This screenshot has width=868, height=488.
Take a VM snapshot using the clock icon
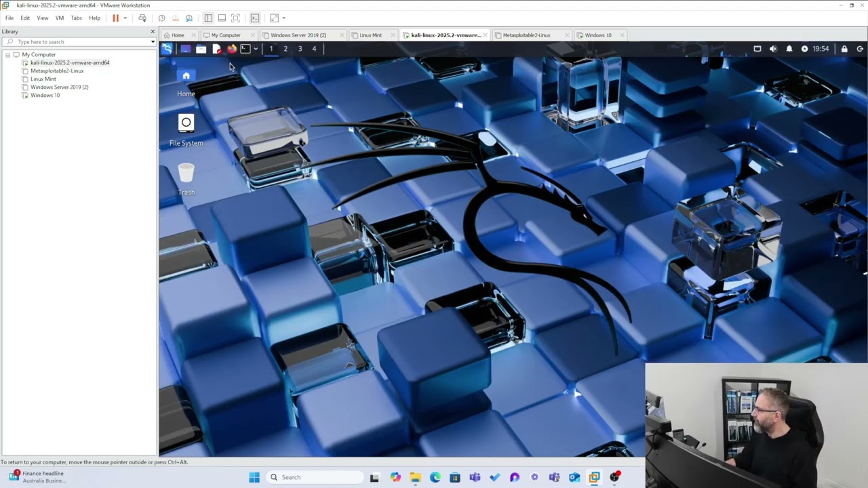[x=161, y=18]
